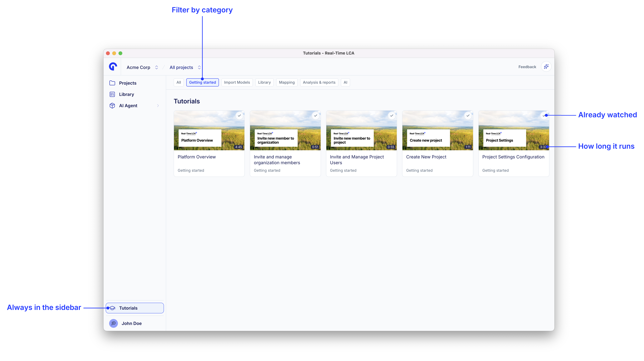Play the Invite new member to project thumbnail
644x361 pixels.
(362, 130)
